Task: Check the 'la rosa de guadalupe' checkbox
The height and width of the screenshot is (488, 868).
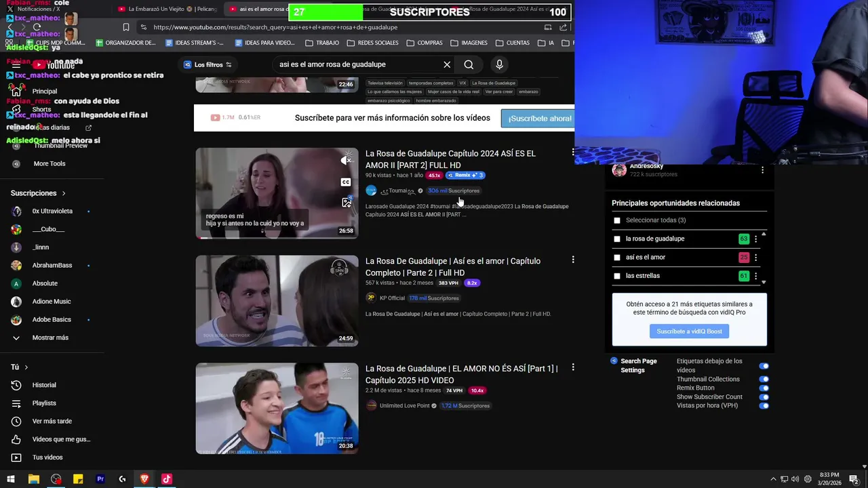Action: pos(616,239)
